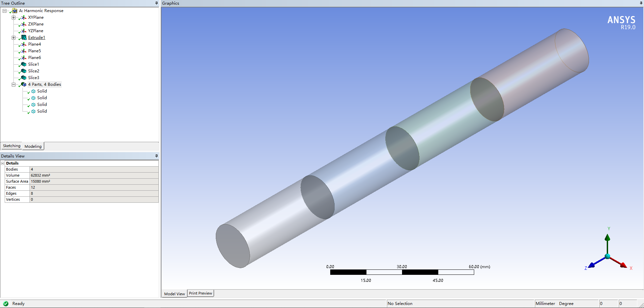Expand the Extrude1 tree node
The width and height of the screenshot is (644, 308).
point(13,38)
